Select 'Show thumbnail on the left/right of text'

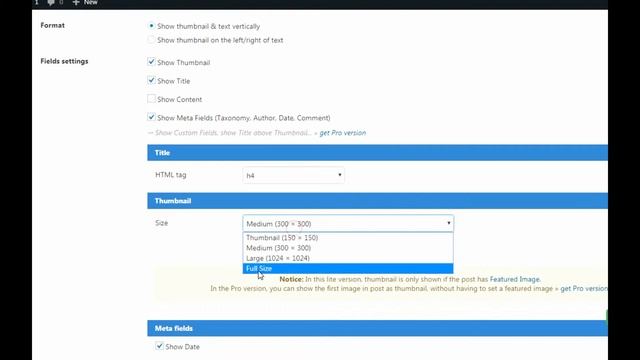click(151, 40)
